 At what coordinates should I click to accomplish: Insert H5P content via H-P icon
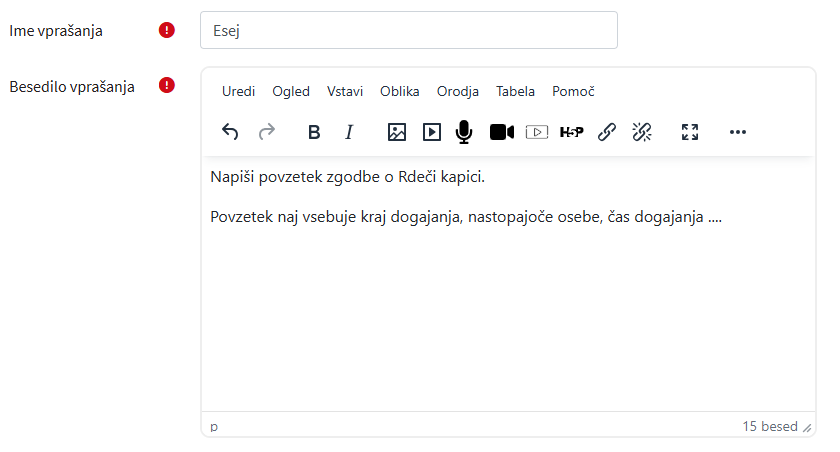coord(571,132)
